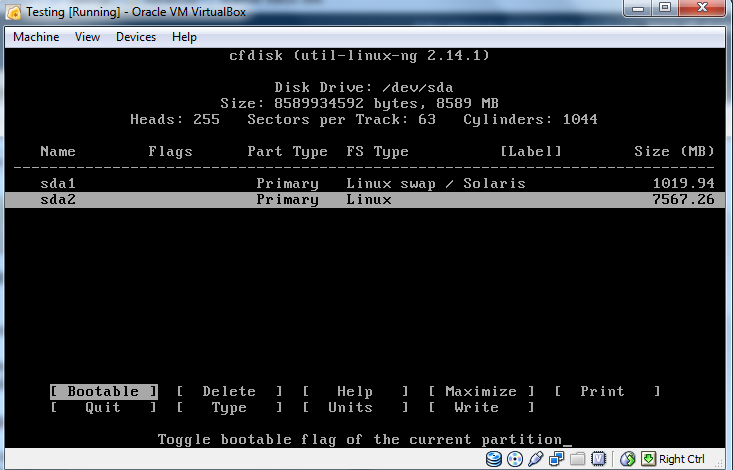The image size is (733, 470).
Task: Choose the Units option in cfdisk
Action: coord(355,407)
